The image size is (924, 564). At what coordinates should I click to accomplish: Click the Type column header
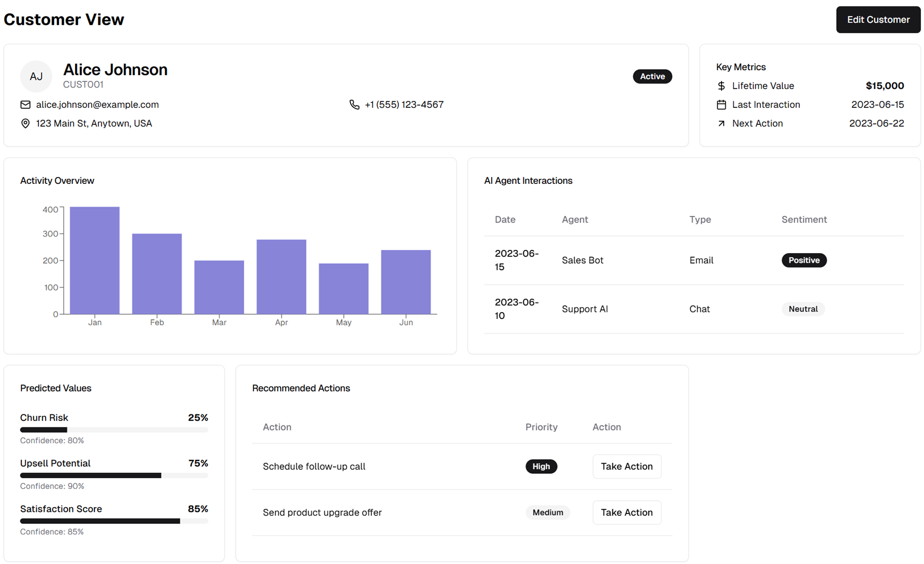pyautogui.click(x=700, y=219)
